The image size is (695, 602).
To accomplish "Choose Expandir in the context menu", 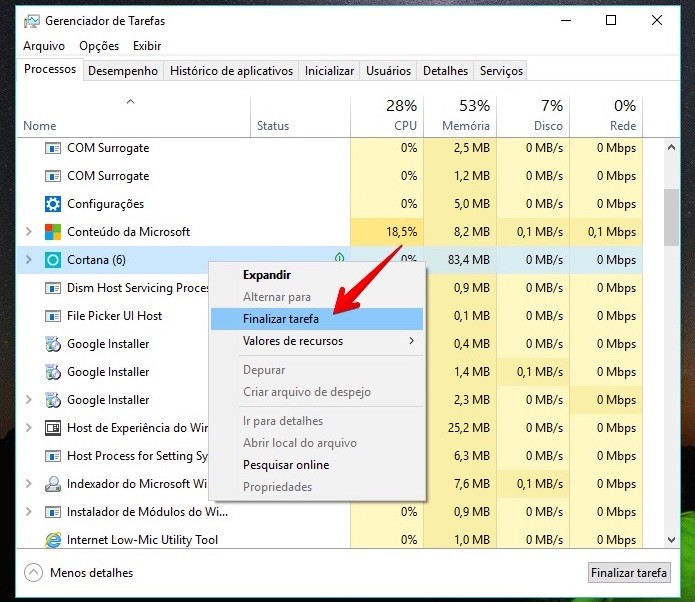I will (x=316, y=275).
